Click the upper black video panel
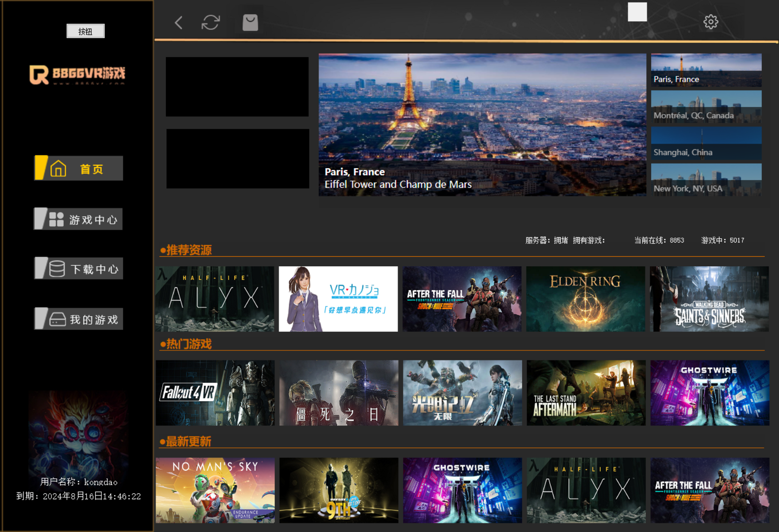This screenshot has height=532, width=779. 237,87
